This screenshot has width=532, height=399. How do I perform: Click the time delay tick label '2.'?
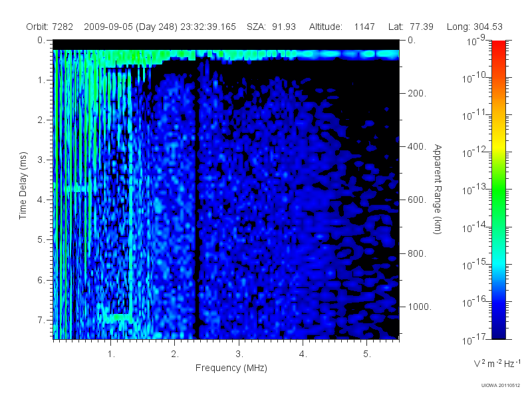tap(41, 120)
